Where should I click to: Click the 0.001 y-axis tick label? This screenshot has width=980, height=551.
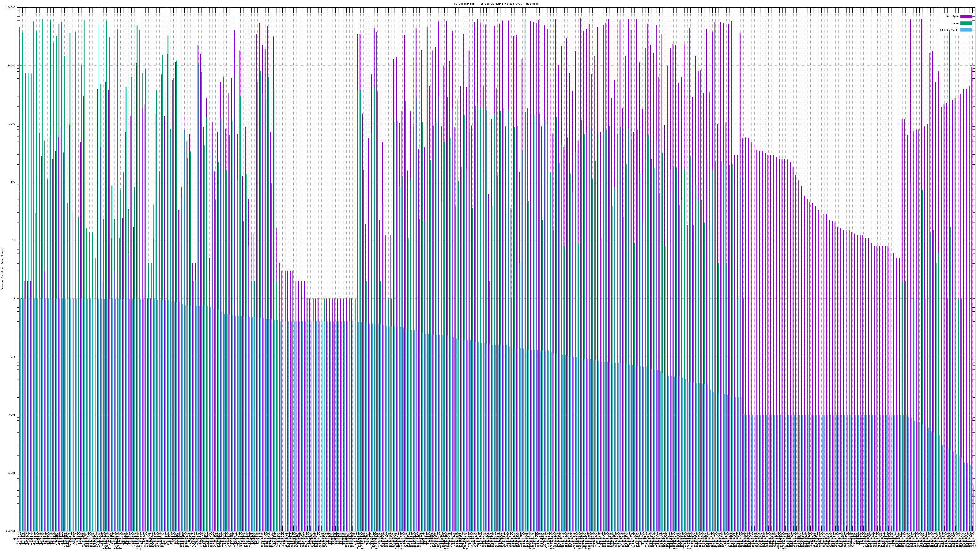pos(12,473)
